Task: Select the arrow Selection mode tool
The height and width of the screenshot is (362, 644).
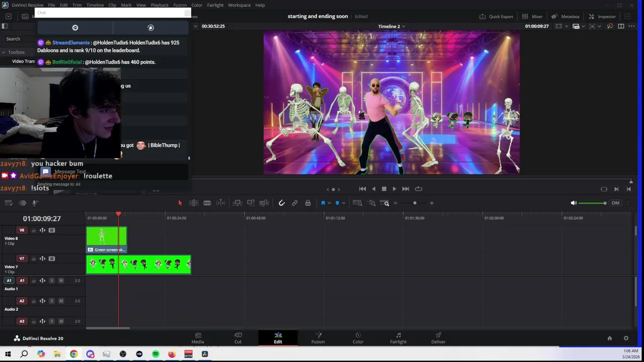Action: tap(180, 203)
